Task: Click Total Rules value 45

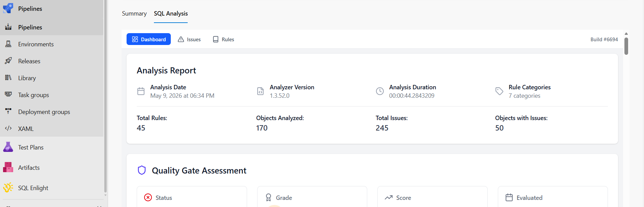Action: coord(141,128)
